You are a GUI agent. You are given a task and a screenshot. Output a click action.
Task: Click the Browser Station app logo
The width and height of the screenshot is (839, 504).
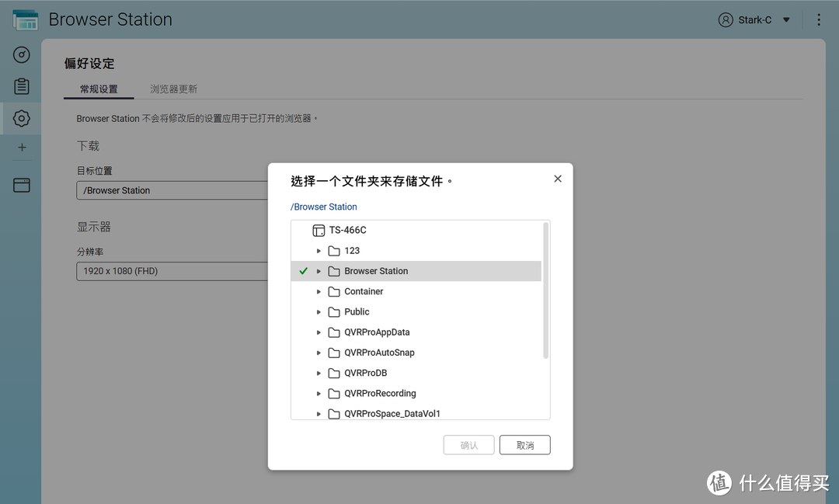tap(25, 19)
